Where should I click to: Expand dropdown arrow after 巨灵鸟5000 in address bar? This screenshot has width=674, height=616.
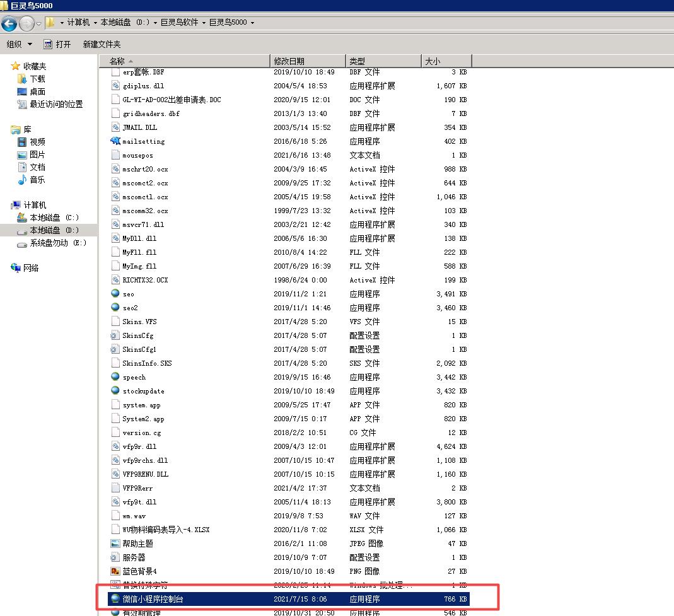coord(253,23)
